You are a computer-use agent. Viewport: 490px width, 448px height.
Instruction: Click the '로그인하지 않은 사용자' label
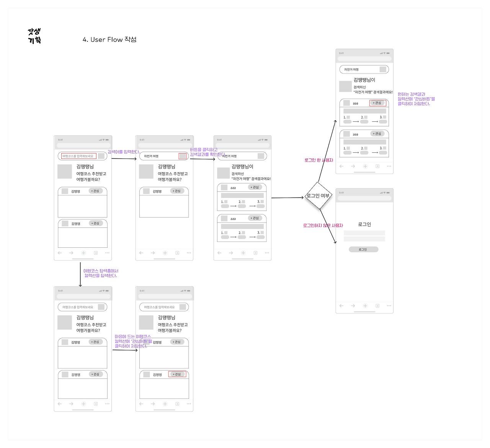coord(323,225)
